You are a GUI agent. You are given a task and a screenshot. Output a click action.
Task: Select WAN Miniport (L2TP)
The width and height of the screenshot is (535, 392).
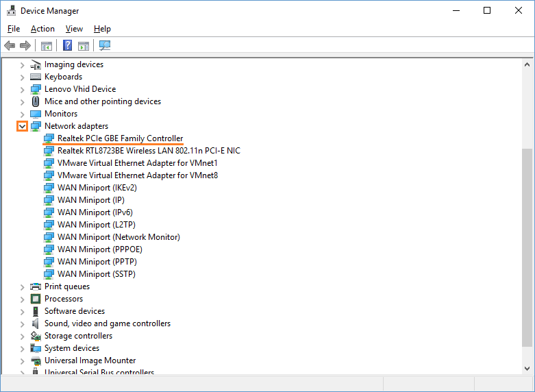coord(96,224)
